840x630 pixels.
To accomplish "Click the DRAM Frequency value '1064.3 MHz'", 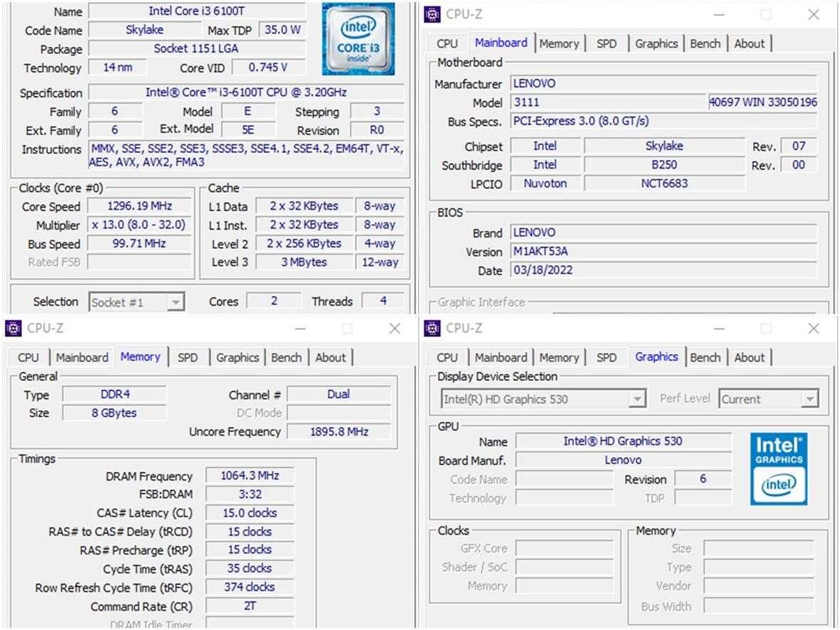I will [x=250, y=476].
